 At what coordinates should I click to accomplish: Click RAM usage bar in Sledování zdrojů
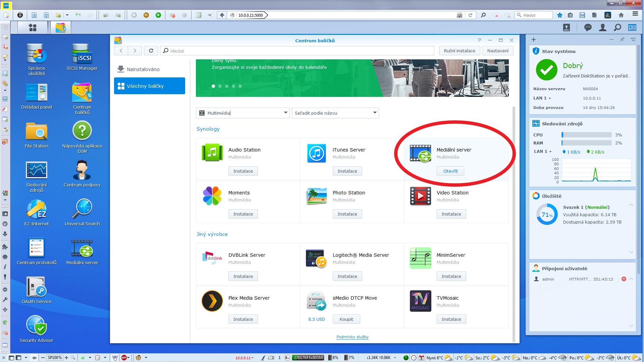click(x=587, y=143)
